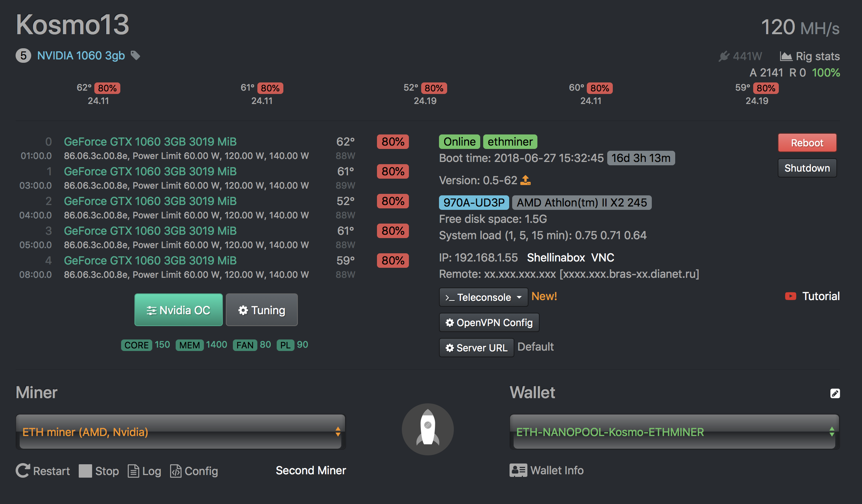The height and width of the screenshot is (504, 862).
Task: Open the miner Log document icon
Action: (133, 471)
